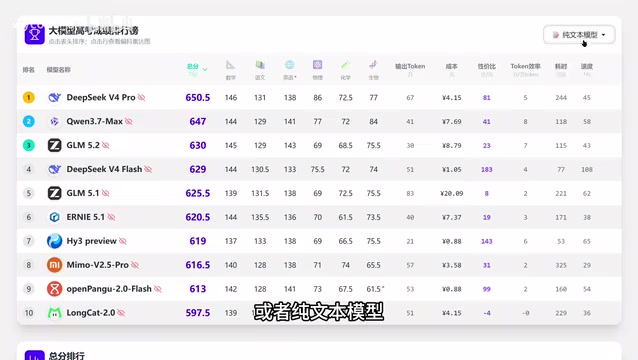Click the cost value ¥1.05
Viewport: 638px width, 360px height.
tap(452, 170)
